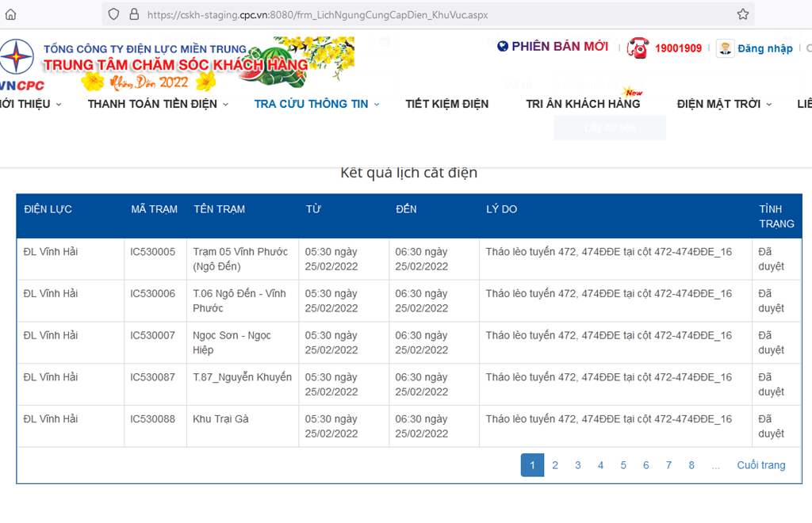Click the EVNCPC logo
Viewport: 812px width, 523px height.
(x=17, y=65)
